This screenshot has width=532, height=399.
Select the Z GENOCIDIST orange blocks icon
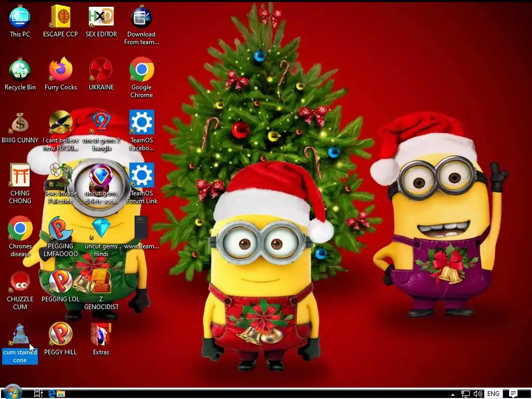click(x=101, y=282)
